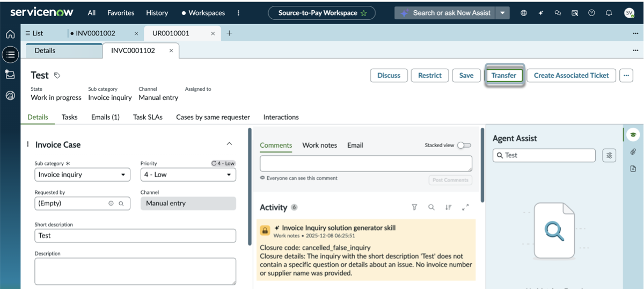
Task: Click the tag icon beside Test title
Action: click(57, 76)
